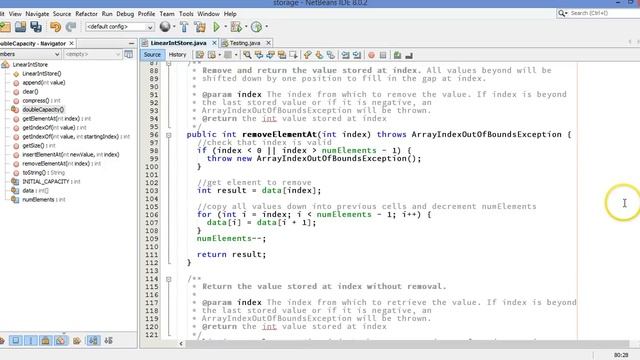Screen dimensions: 640x360
Task: Open the browser globe dropdown arrow
Action: [174, 27]
